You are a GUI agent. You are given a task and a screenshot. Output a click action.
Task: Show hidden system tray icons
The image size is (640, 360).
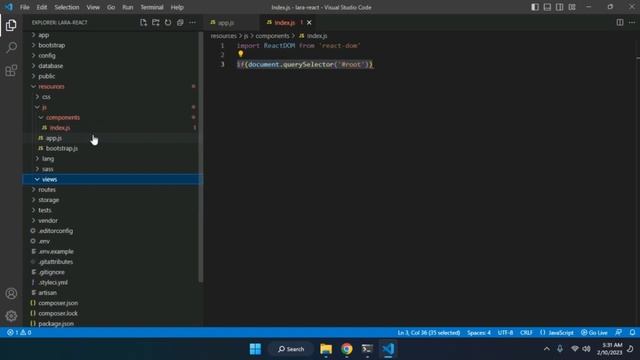547,349
